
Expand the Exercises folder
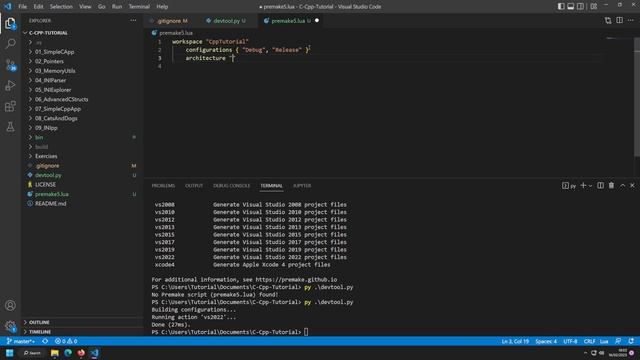click(82, 156)
